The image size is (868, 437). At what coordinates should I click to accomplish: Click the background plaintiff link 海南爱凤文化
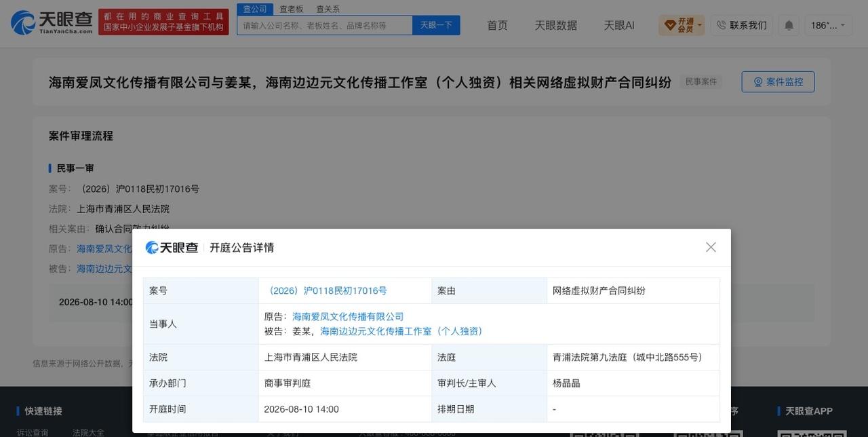click(x=104, y=249)
